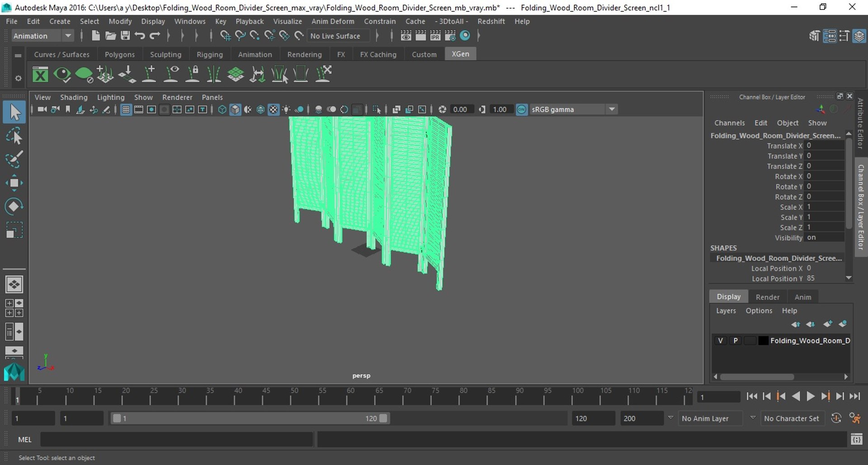Click the single perspective layout icon

pos(14,285)
